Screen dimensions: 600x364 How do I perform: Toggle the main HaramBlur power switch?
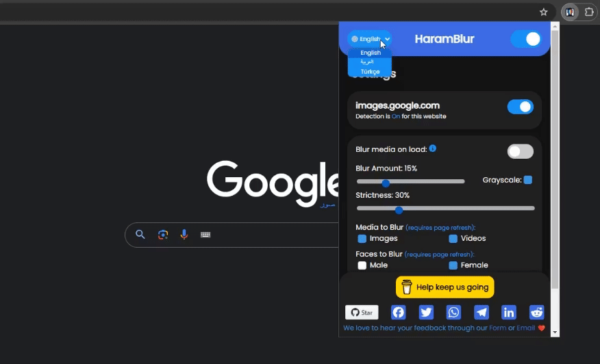(526, 39)
